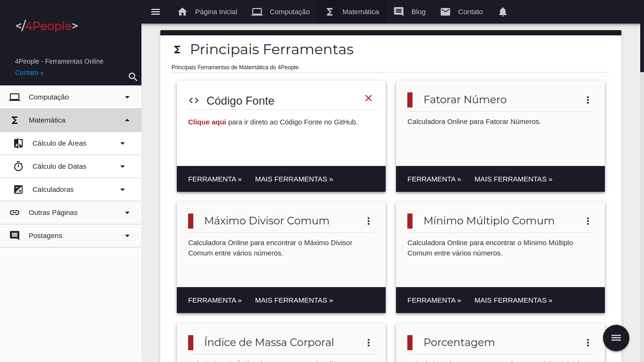Open Fatorar Número card options menu
Screen dimensions: 644x362
(x=588, y=100)
